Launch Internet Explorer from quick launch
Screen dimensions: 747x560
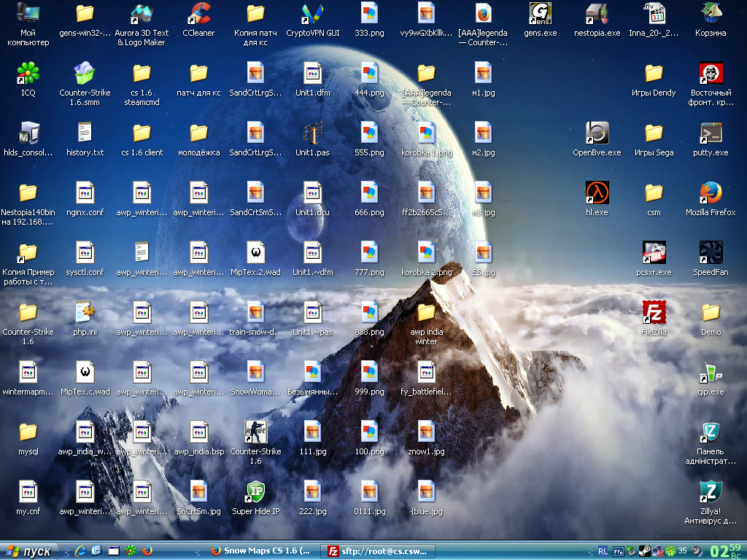pos(80,551)
